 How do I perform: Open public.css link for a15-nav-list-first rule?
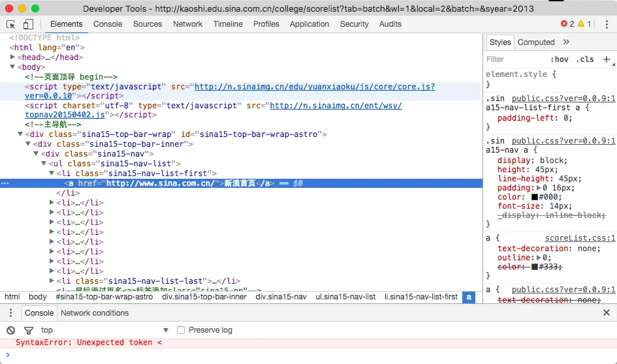tap(563, 99)
